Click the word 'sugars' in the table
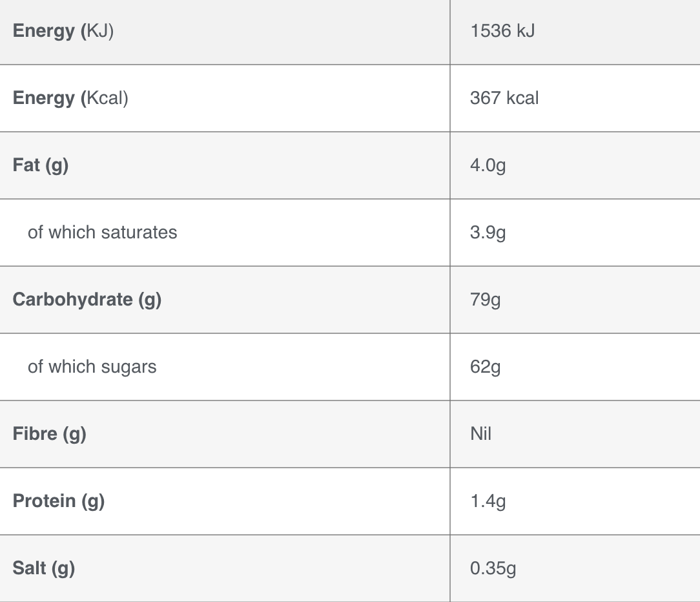 pos(129,368)
